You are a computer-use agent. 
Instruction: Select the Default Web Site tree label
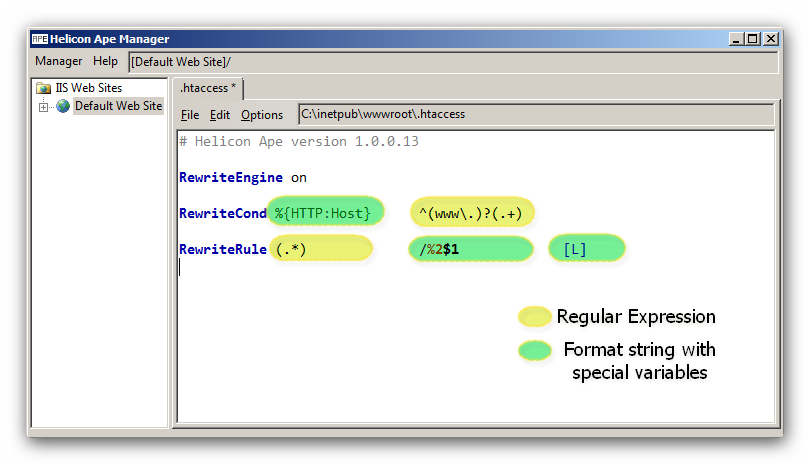pos(118,106)
